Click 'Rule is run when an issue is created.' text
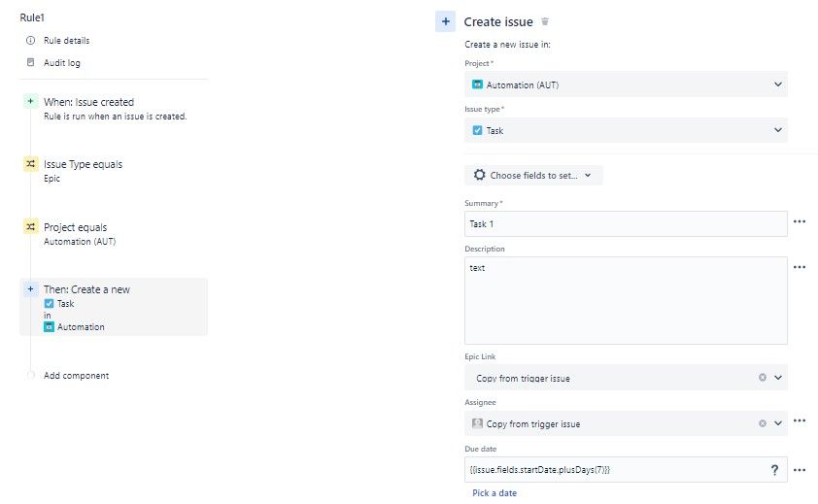Screen dimensions: 818x504 click(115, 117)
